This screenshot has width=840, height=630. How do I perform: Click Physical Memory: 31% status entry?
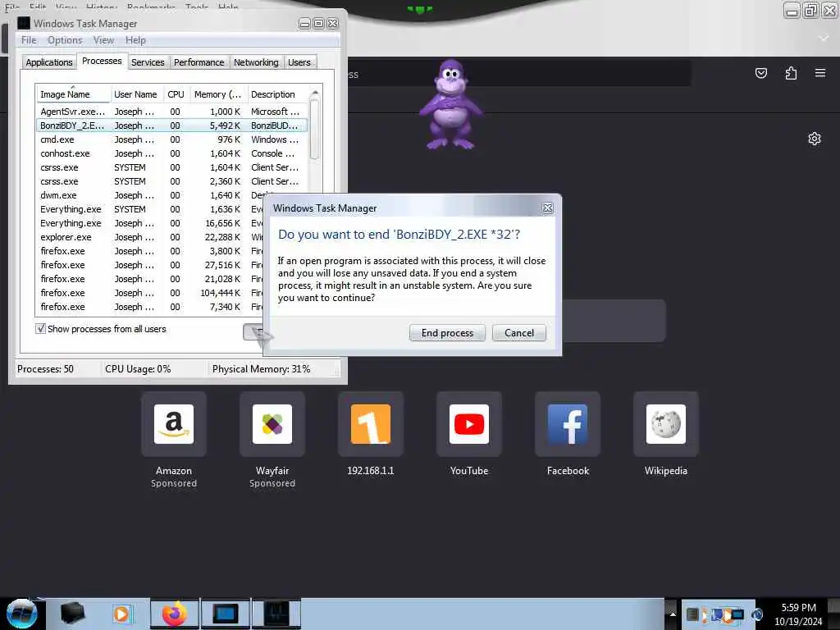click(261, 369)
